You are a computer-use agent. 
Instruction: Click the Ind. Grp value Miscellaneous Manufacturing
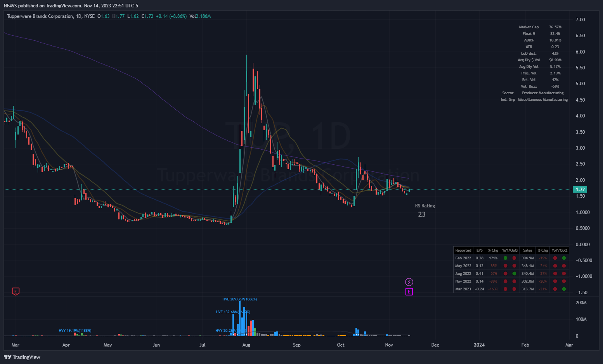[x=542, y=100]
